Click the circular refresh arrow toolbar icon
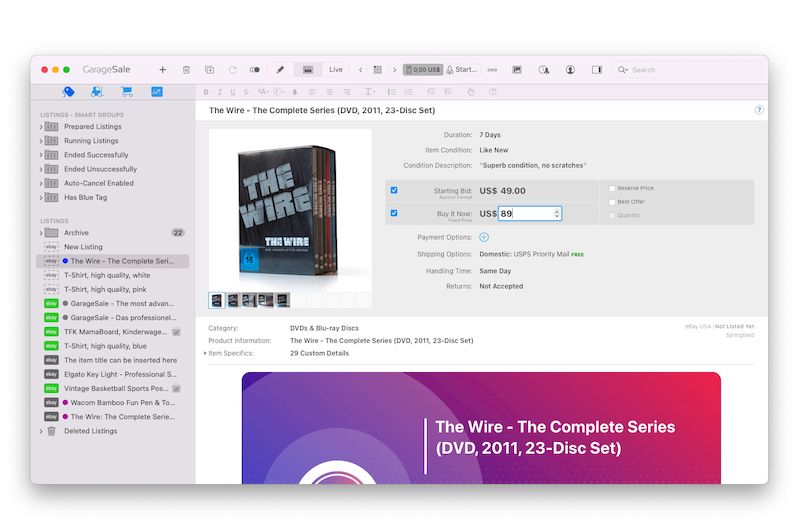This screenshot has width=800, height=526. point(232,69)
